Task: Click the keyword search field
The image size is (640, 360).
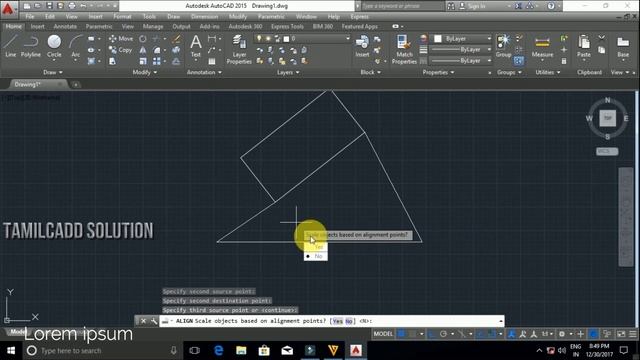Action: pyautogui.click(x=402, y=6)
